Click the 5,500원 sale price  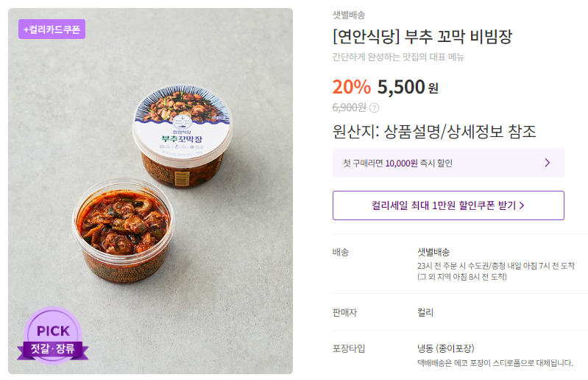click(x=408, y=87)
